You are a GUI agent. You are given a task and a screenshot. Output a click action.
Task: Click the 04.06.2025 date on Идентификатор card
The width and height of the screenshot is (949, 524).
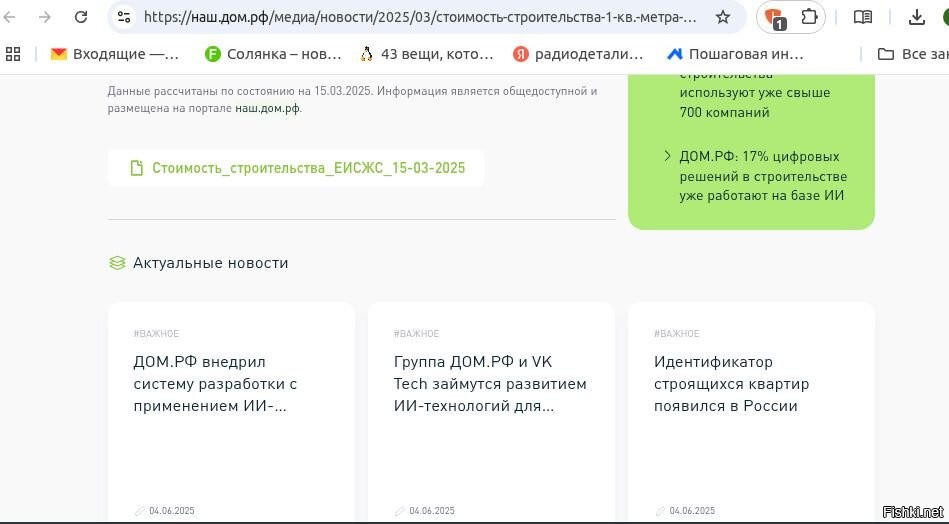click(692, 511)
